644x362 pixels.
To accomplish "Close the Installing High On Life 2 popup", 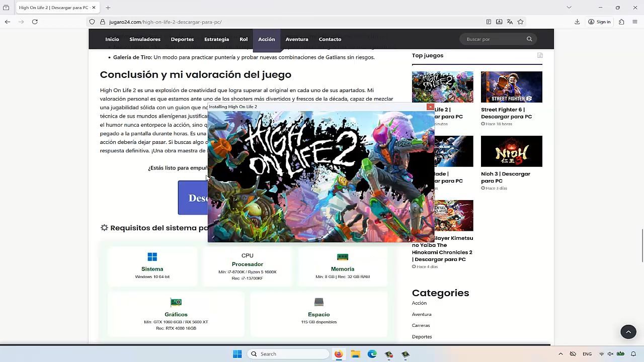I will (x=430, y=107).
